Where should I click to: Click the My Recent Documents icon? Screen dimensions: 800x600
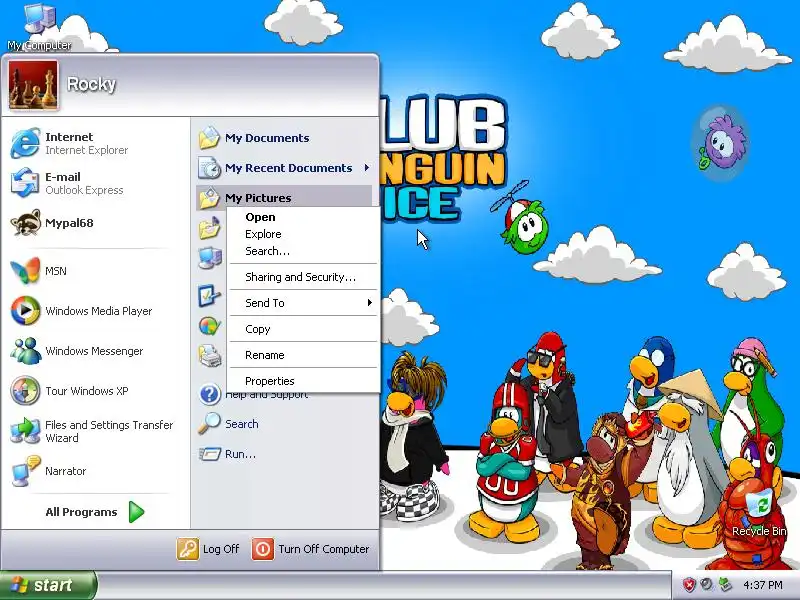click(209, 168)
